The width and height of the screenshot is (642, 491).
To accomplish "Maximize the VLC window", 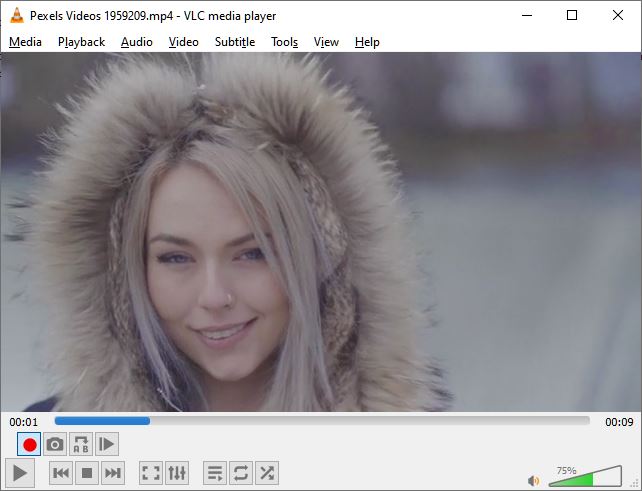I will click(572, 16).
